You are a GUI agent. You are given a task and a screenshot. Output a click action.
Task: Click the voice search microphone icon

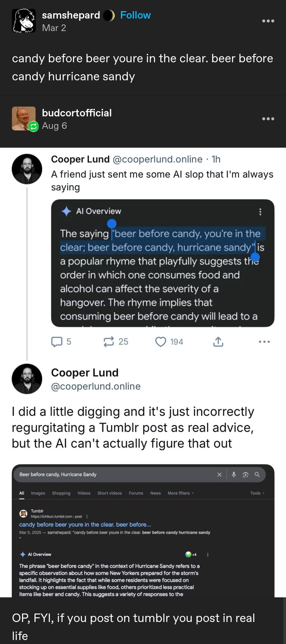pos(234,475)
